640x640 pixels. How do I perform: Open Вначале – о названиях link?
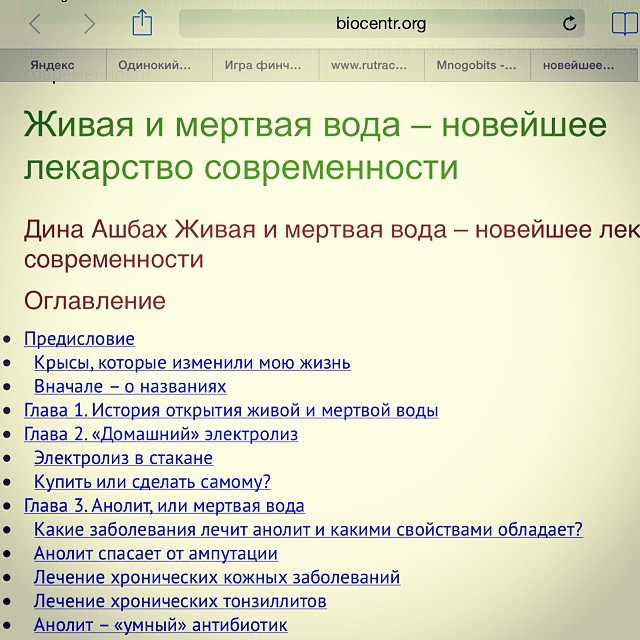pyautogui.click(x=130, y=387)
